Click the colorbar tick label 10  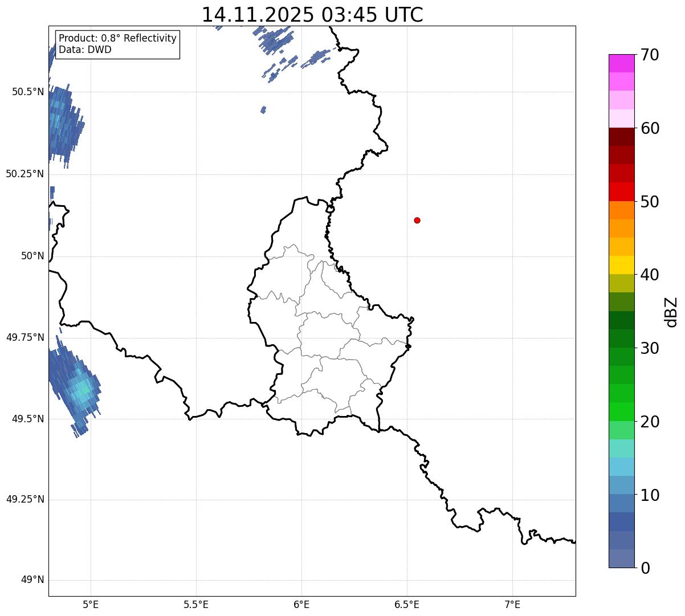tap(650, 495)
